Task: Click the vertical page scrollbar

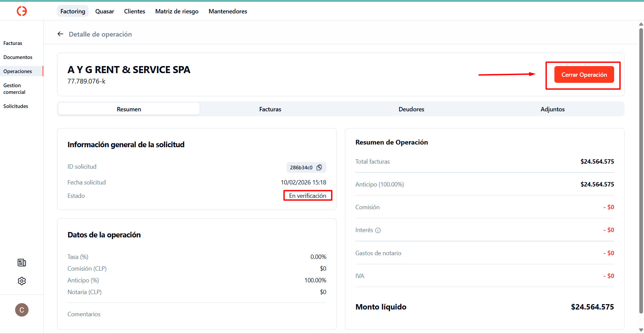Action: 641,168
